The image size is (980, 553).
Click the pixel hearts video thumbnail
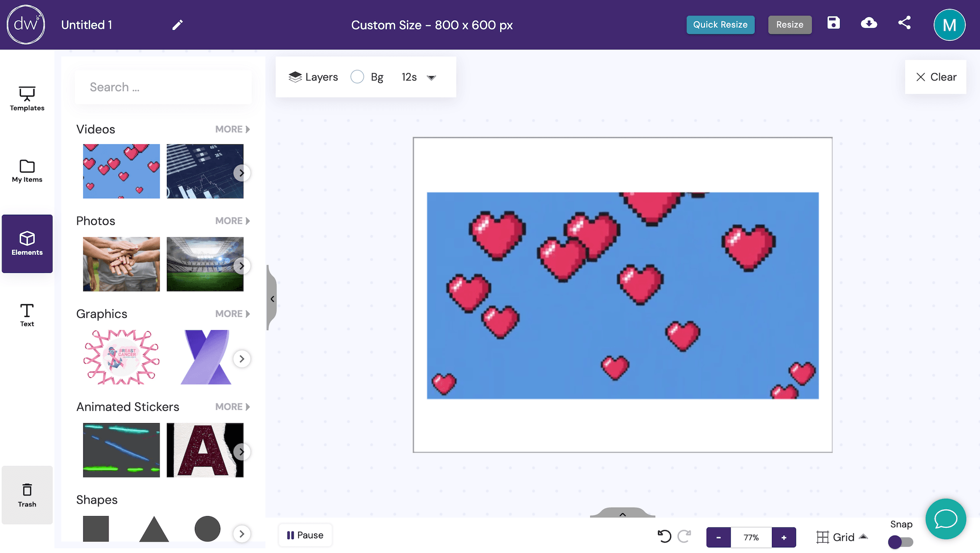coord(121,171)
